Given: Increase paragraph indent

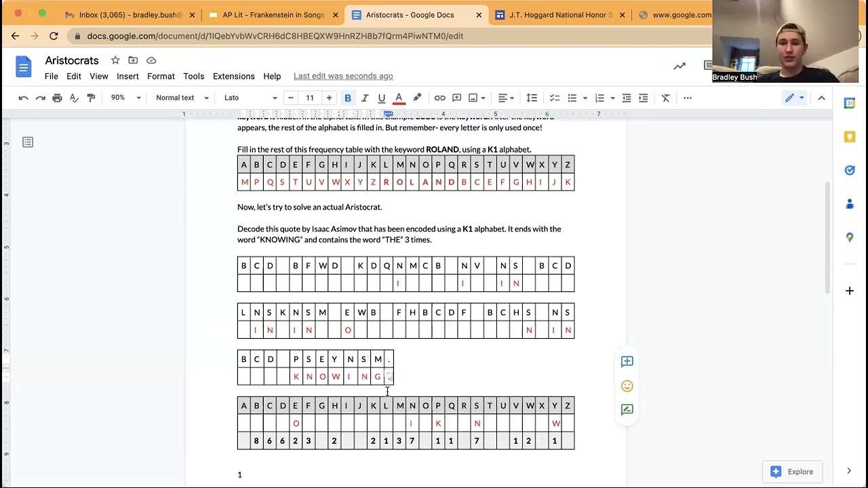Looking at the screenshot, I should click(644, 98).
